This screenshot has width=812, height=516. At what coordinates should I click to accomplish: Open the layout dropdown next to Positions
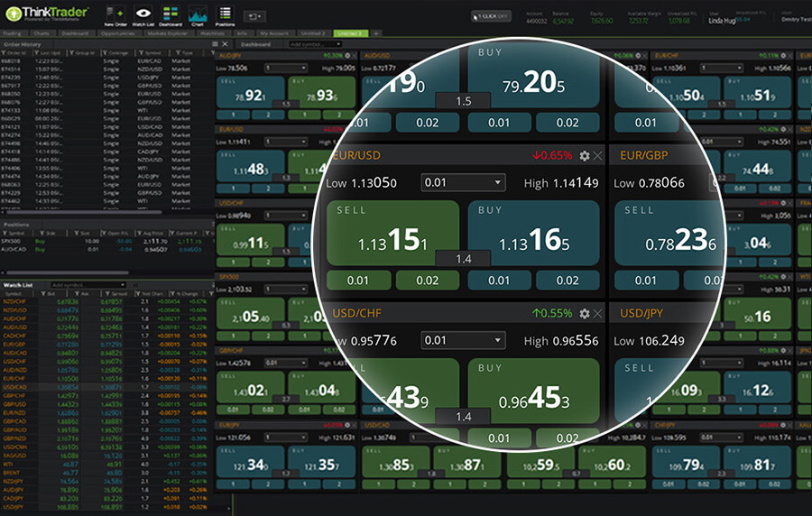(254, 16)
